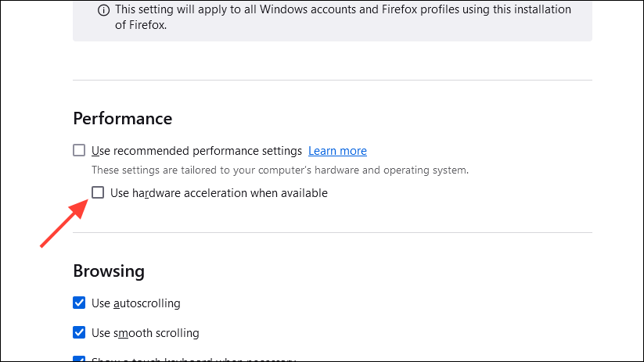Click the 'Use smooth scrolling' label text
Image resolution: width=644 pixels, height=362 pixels.
(x=145, y=333)
